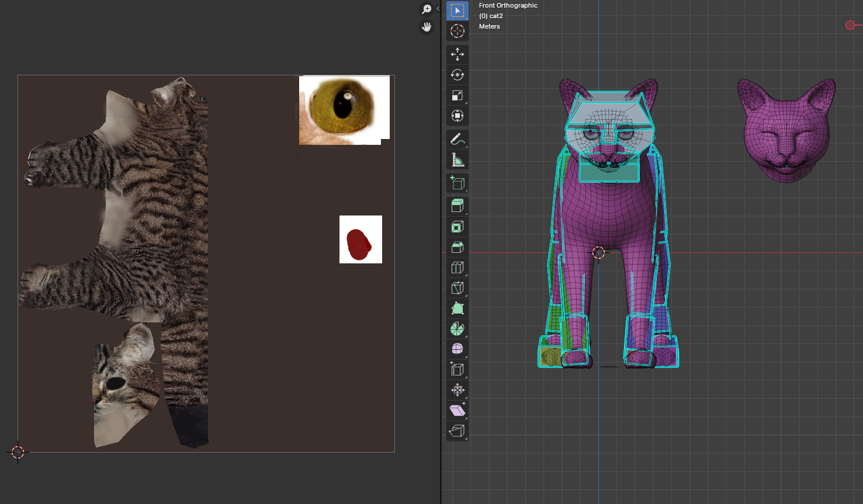Choose the Shear tool
Viewport: 863px width, 504px height.
(458, 411)
